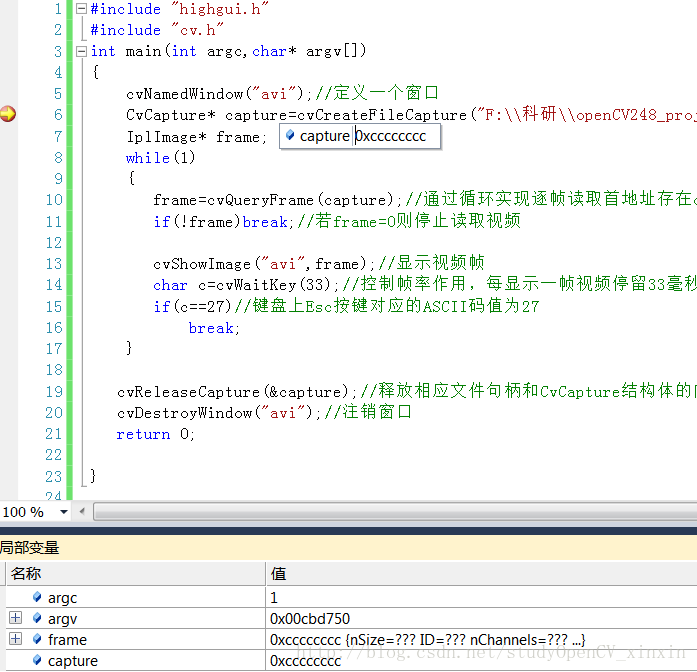Click the 名称 column header
Viewport: 697px width, 672px height.
point(136,573)
